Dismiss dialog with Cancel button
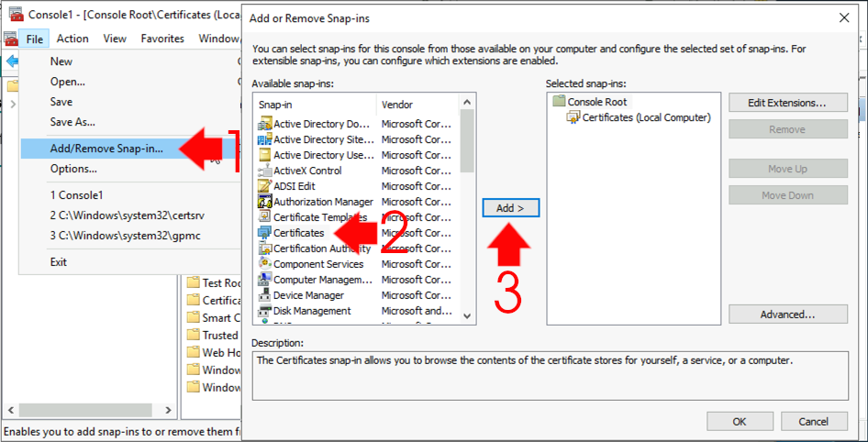868x442 pixels. (x=813, y=421)
